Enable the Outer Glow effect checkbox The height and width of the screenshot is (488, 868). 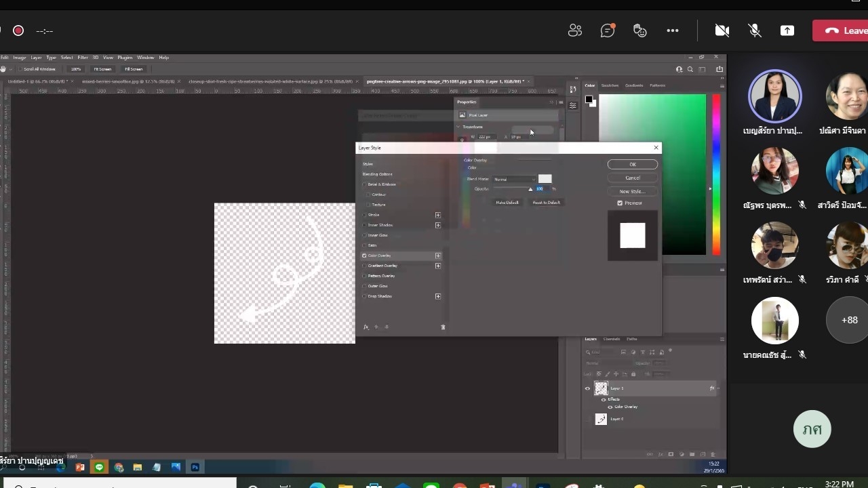364,286
